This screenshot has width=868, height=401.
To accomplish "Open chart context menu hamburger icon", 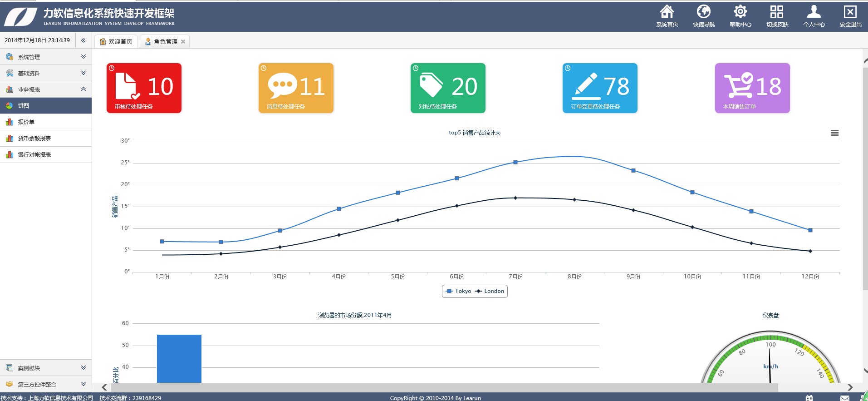I will tap(834, 133).
